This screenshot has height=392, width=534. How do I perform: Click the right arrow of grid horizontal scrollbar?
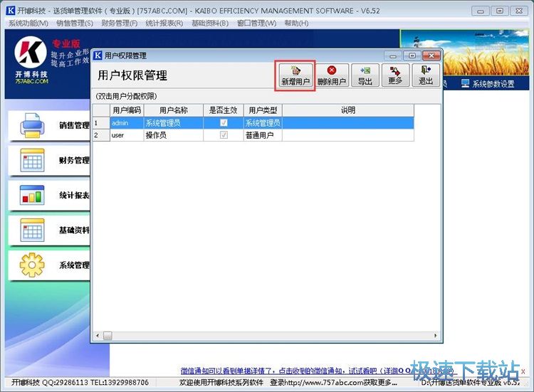point(436,336)
